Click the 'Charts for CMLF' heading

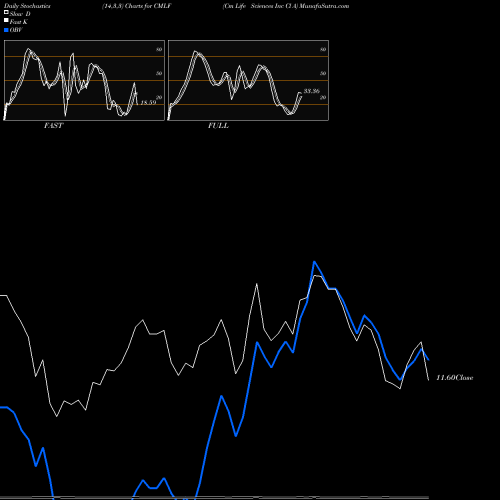click(148, 6)
